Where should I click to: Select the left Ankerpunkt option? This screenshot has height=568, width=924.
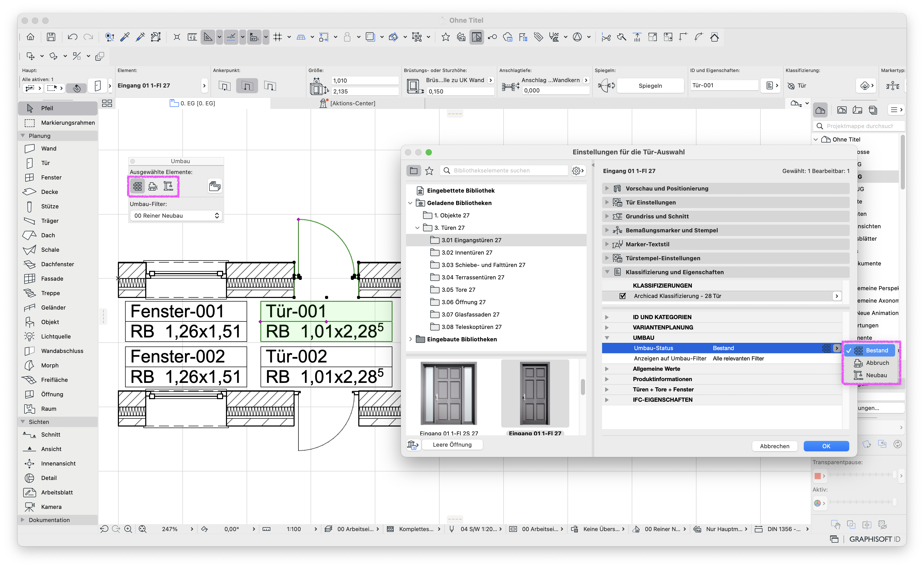click(x=224, y=86)
